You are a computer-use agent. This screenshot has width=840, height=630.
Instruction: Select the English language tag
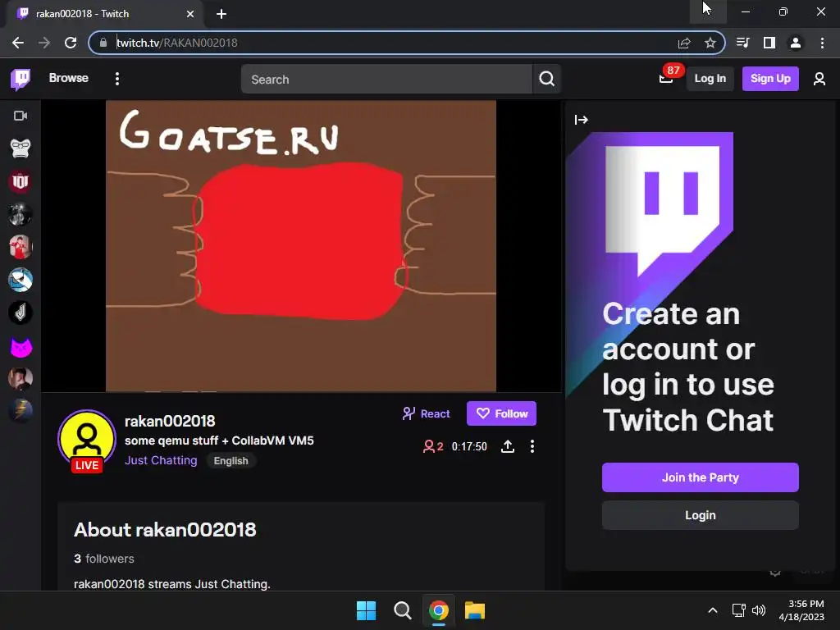231,461
